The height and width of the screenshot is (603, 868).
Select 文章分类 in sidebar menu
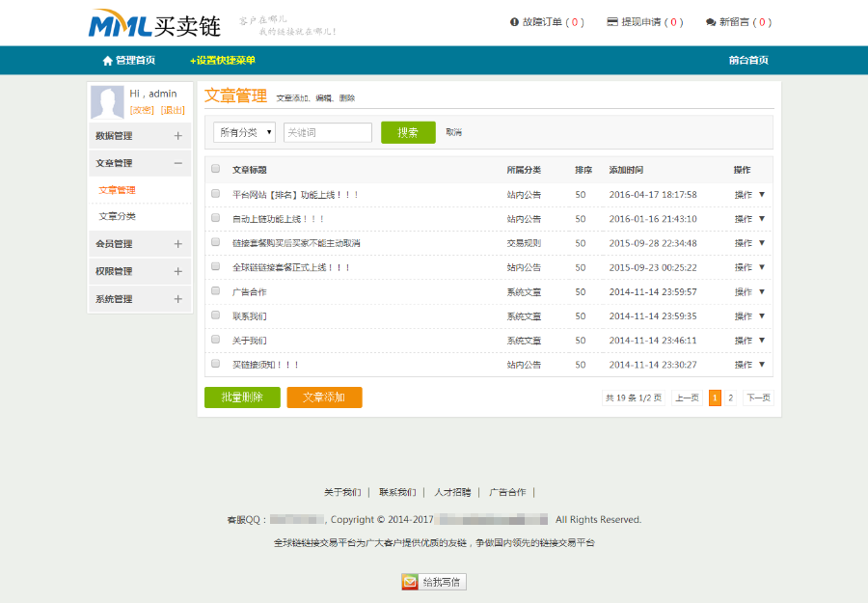pos(118,216)
